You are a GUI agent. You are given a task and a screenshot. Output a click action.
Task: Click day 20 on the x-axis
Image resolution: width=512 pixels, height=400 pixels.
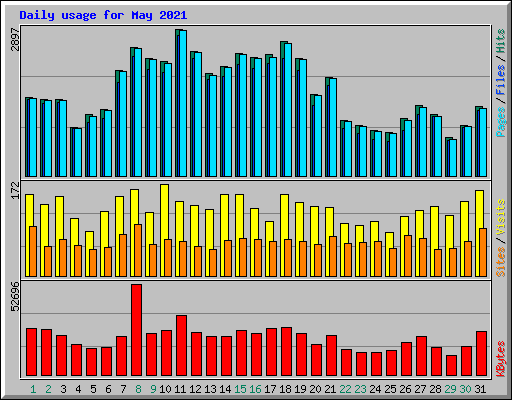[315, 389]
